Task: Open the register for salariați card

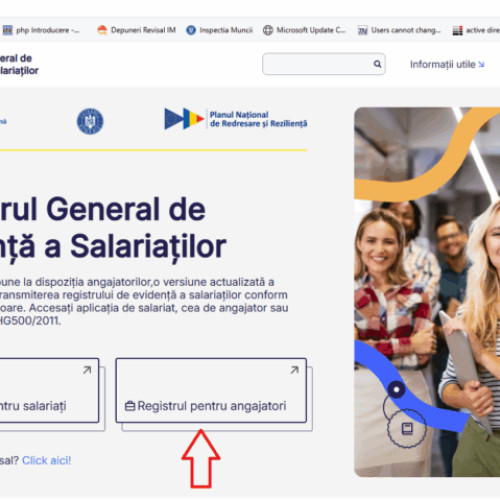Action: click(49, 390)
